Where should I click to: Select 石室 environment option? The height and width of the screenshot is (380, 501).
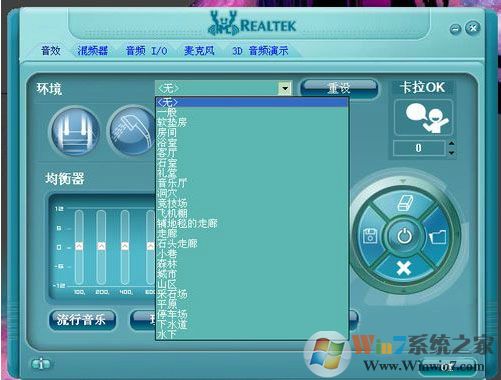coord(252,162)
